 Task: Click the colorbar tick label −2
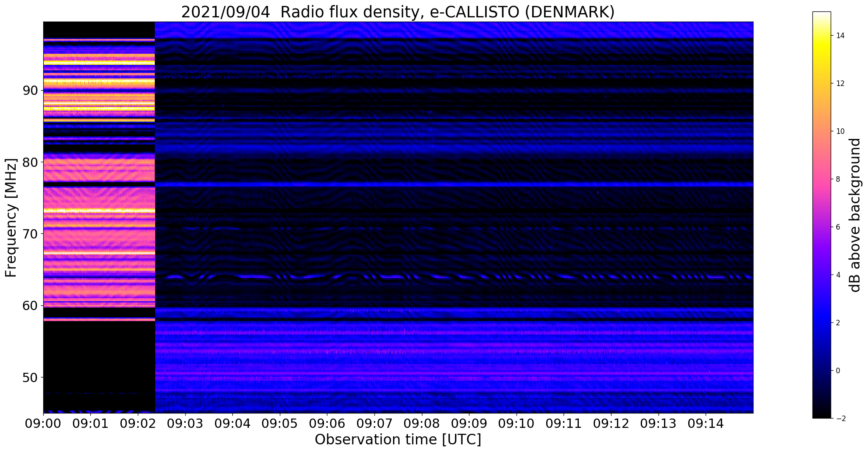(840, 419)
